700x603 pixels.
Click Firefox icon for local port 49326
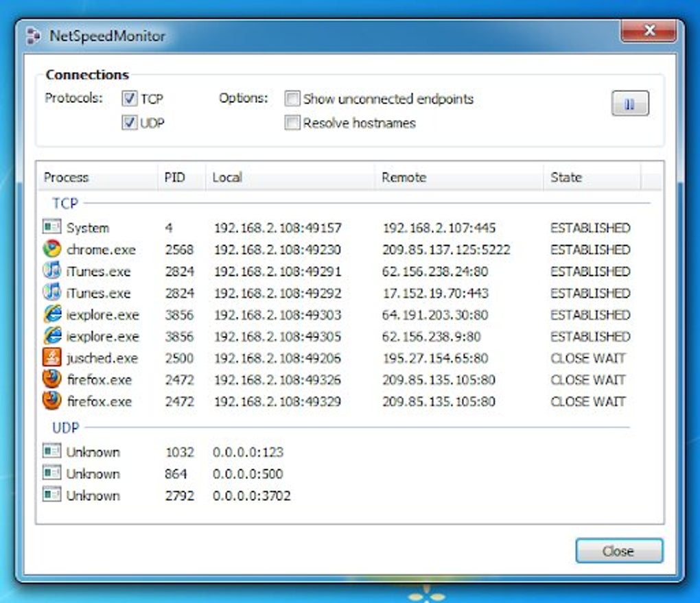pos(51,379)
